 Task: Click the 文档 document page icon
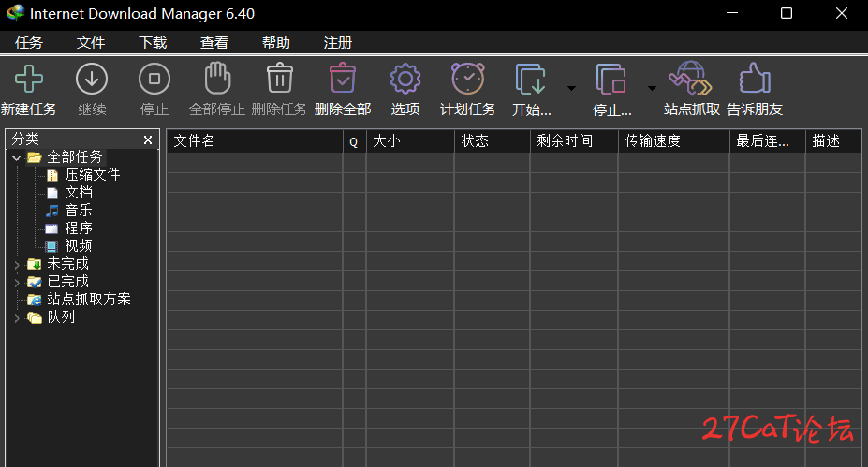click(x=52, y=193)
